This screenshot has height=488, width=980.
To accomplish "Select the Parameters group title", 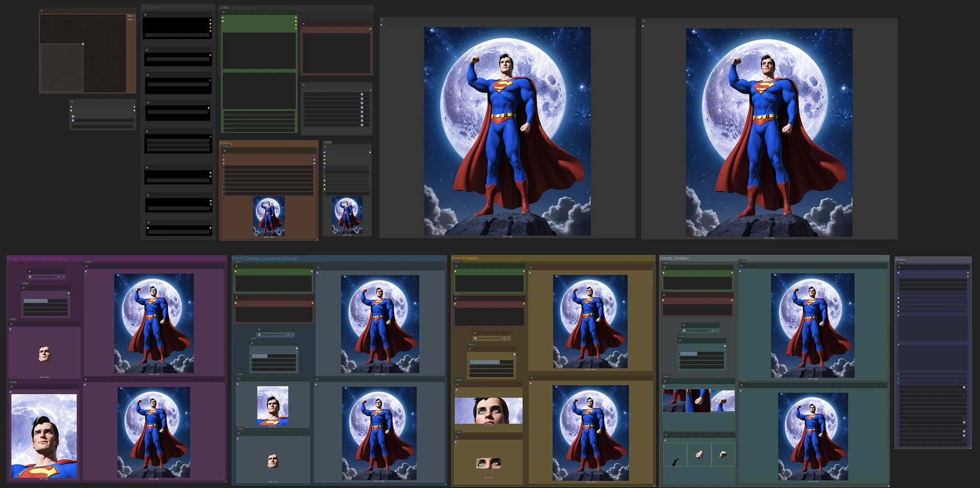I will click(x=153, y=7).
